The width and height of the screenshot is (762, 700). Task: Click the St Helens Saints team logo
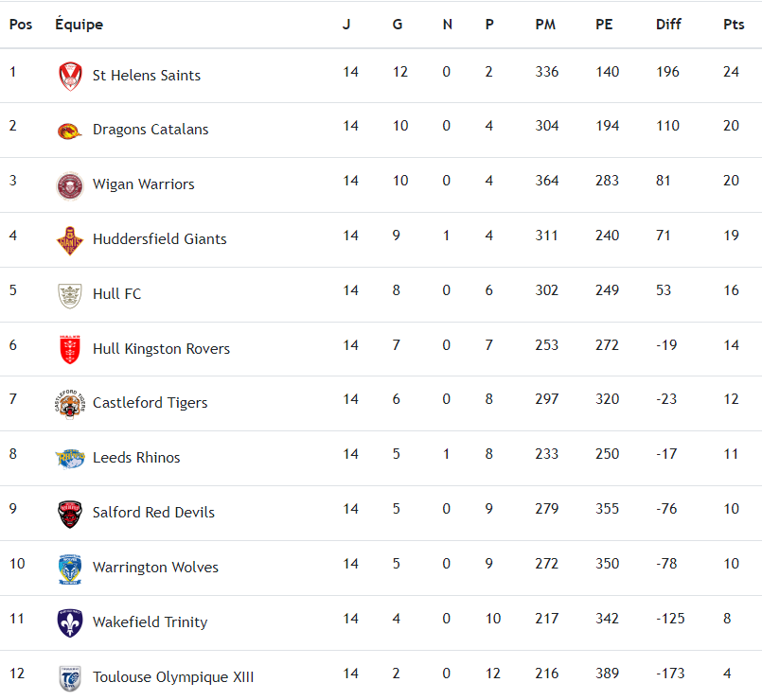pos(69,76)
